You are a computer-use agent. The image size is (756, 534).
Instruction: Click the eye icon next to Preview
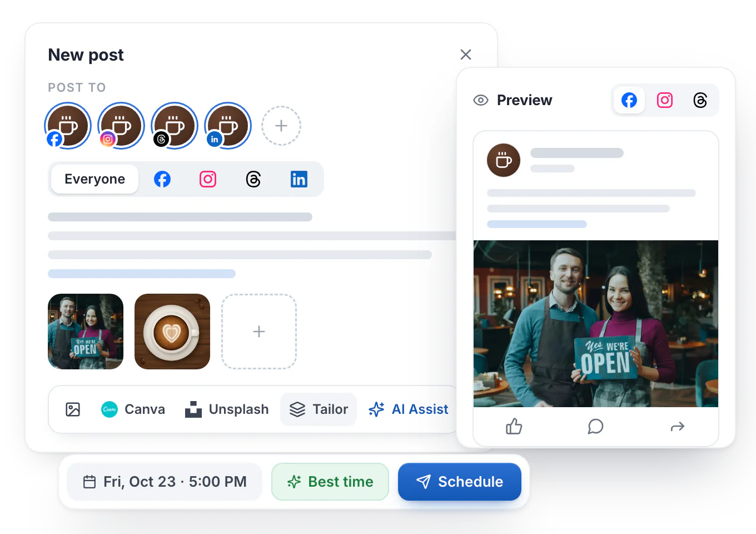click(481, 100)
